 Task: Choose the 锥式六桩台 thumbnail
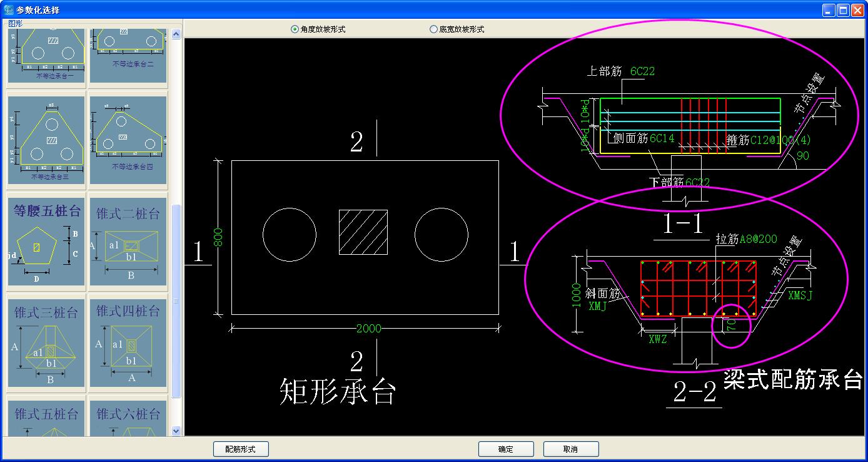(x=128, y=418)
